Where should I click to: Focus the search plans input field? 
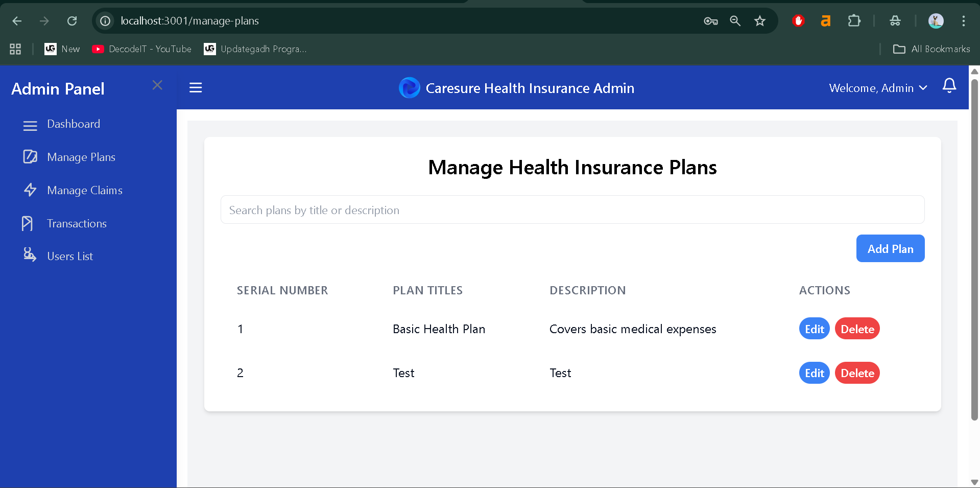click(572, 210)
